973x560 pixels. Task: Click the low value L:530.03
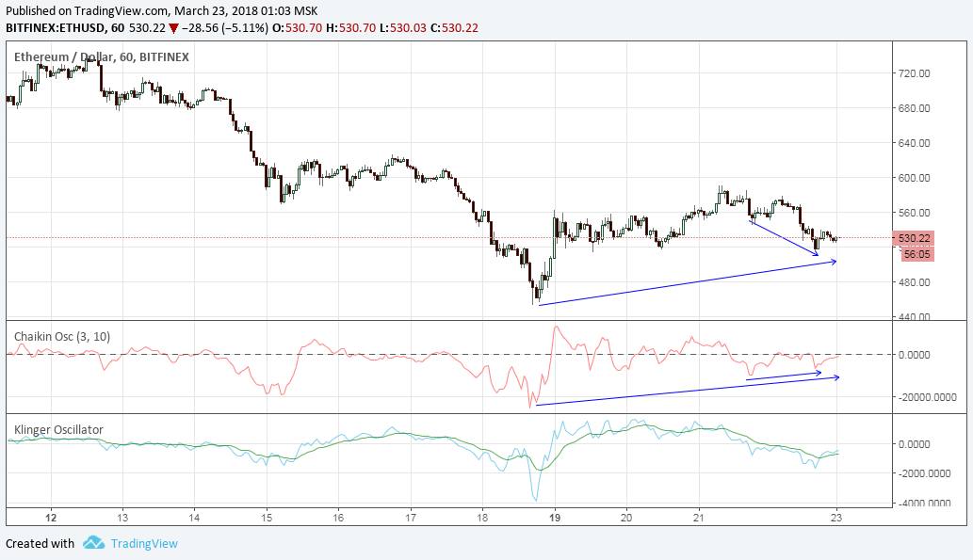(403, 28)
